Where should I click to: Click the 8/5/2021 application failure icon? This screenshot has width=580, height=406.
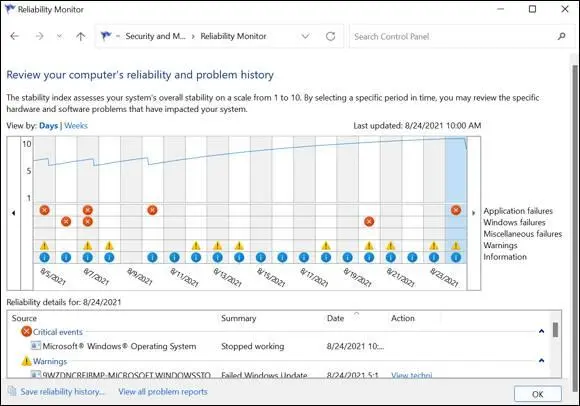tap(44, 210)
